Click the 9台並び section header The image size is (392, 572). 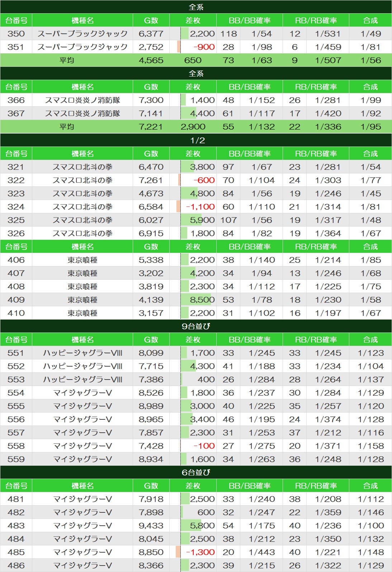(x=196, y=326)
